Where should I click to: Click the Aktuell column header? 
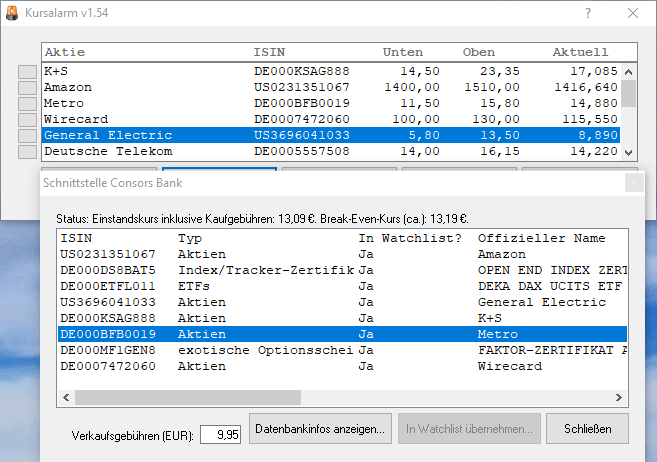point(580,52)
